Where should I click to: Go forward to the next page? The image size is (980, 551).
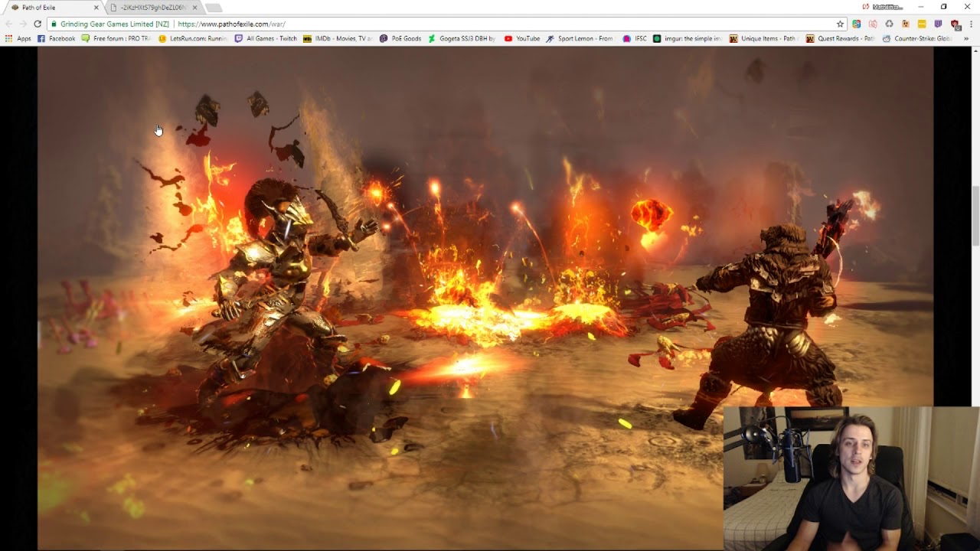tap(23, 24)
